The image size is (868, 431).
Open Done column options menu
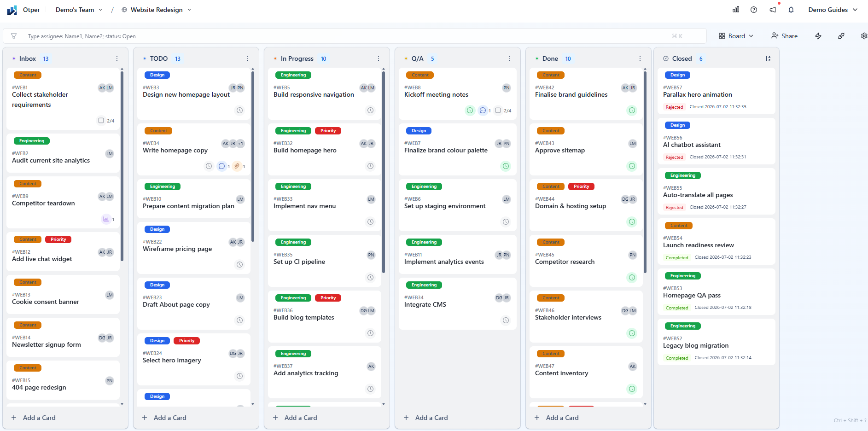click(x=640, y=58)
